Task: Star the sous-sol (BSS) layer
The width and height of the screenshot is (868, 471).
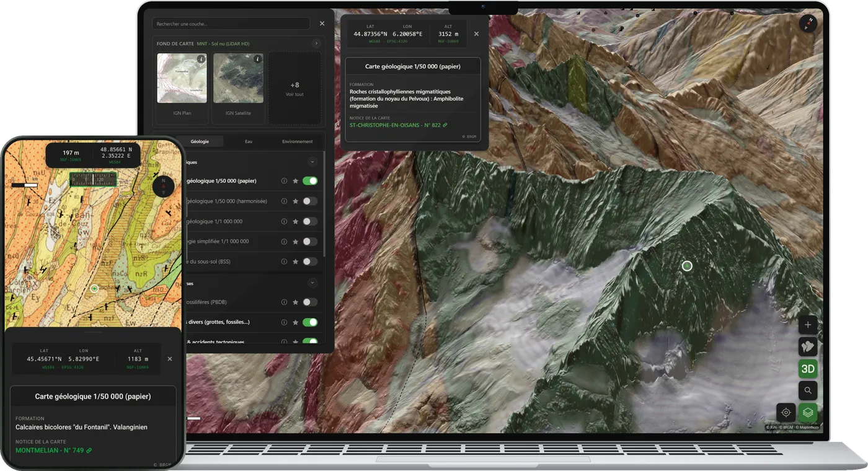Action: (295, 262)
